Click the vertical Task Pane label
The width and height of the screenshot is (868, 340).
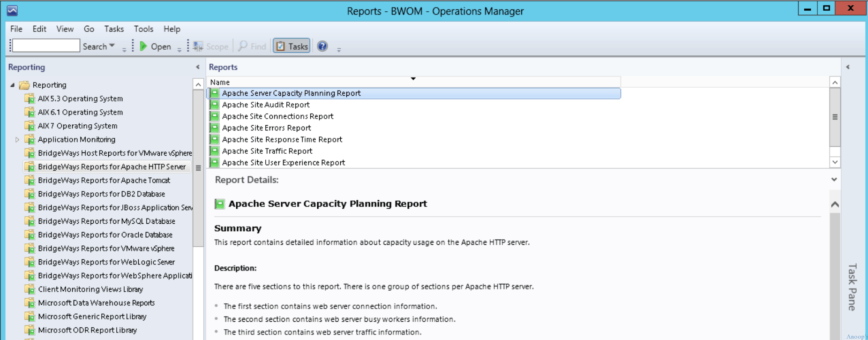click(x=853, y=287)
